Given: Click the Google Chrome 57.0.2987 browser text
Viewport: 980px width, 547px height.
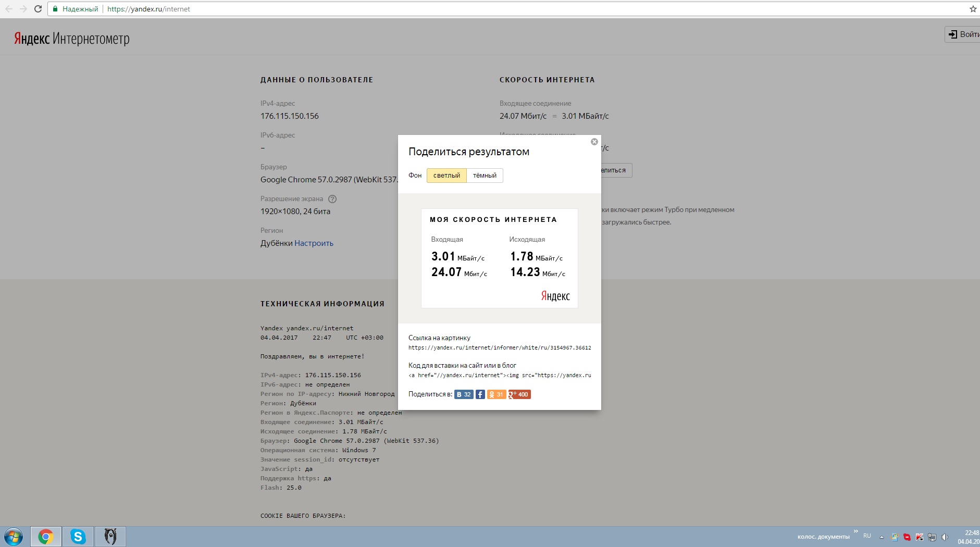Looking at the screenshot, I should (x=329, y=180).
